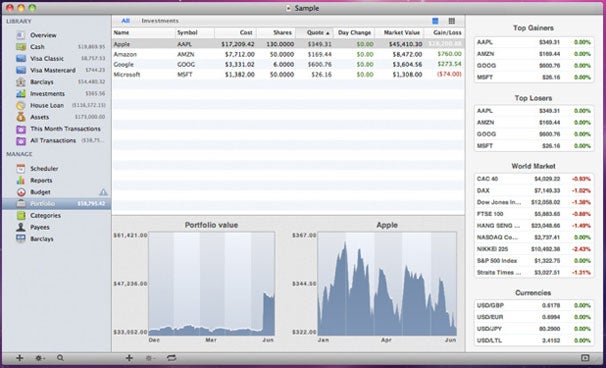Viewport: 606px width, 368px height.
Task: Open the sidebar gear action menu
Action: (40, 358)
